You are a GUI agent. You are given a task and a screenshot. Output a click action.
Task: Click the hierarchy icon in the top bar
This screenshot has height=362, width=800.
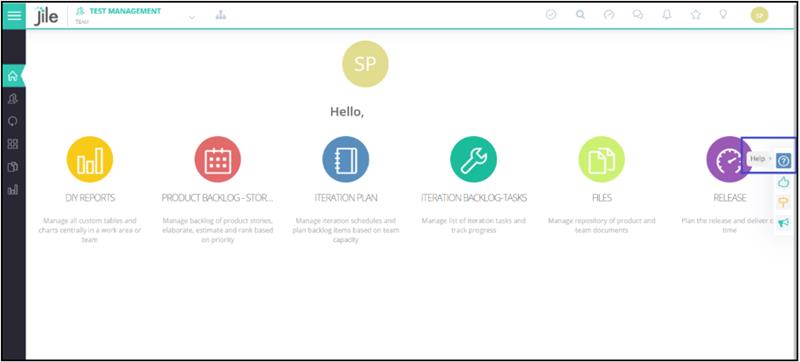pos(220,15)
